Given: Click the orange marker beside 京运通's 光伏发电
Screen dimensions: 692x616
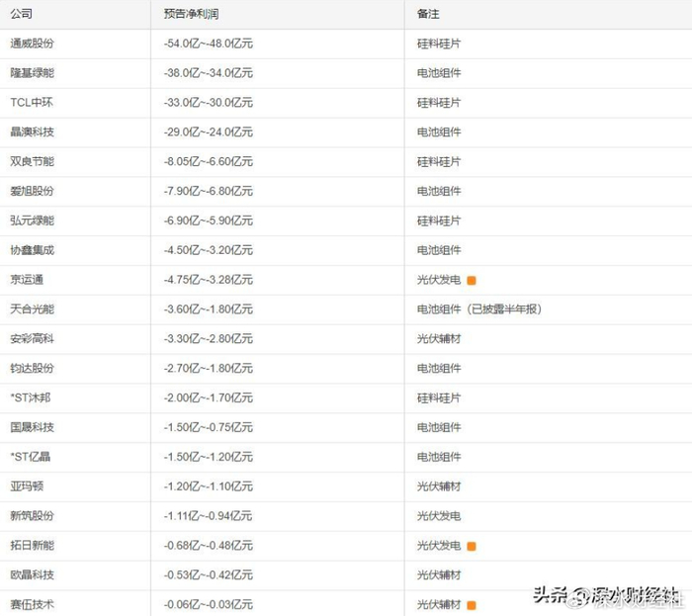Looking at the screenshot, I should click(472, 281).
